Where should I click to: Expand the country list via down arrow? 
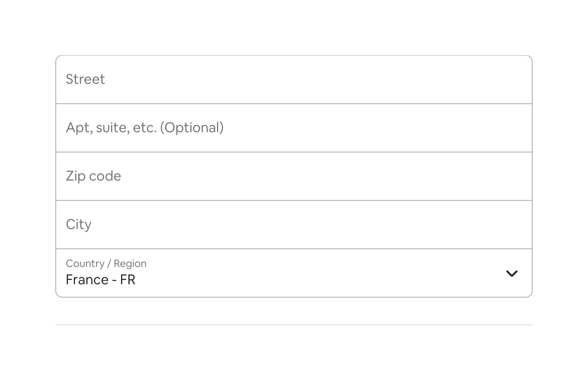(511, 273)
